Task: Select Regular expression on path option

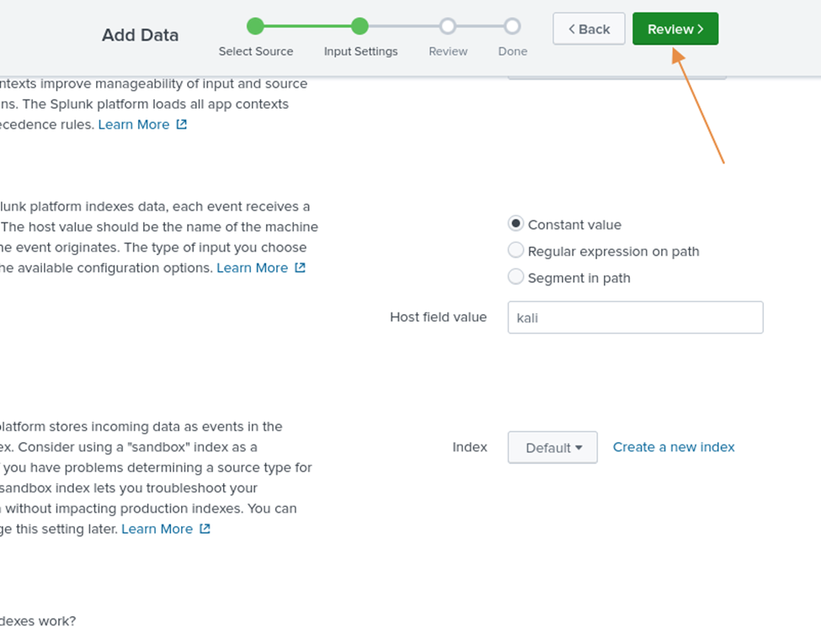Action: 514,251
